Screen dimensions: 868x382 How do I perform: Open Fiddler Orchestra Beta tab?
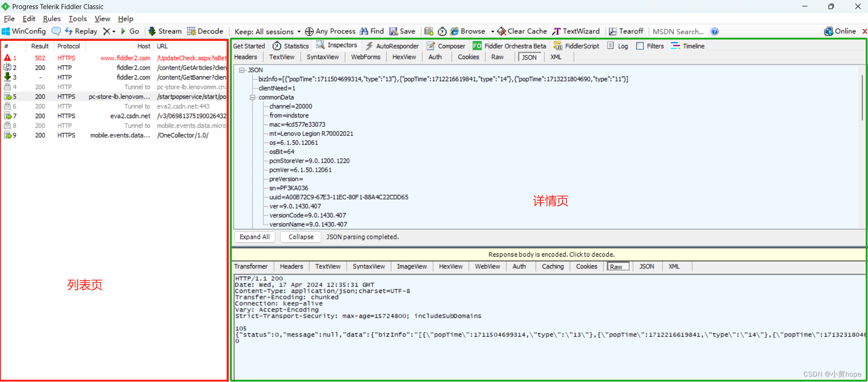coord(509,46)
